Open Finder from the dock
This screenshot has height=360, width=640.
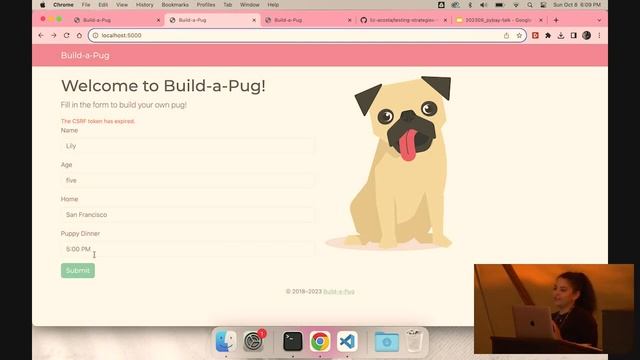[x=226, y=341]
